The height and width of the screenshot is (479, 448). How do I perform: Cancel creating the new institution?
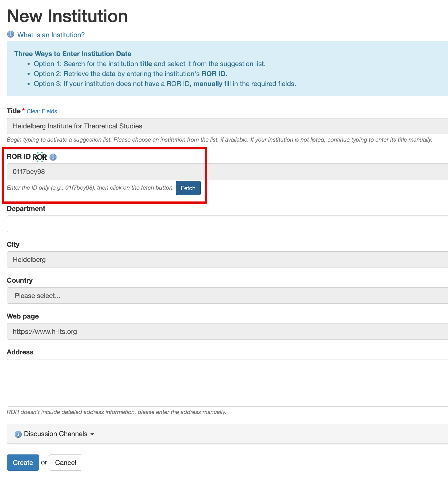point(66,463)
